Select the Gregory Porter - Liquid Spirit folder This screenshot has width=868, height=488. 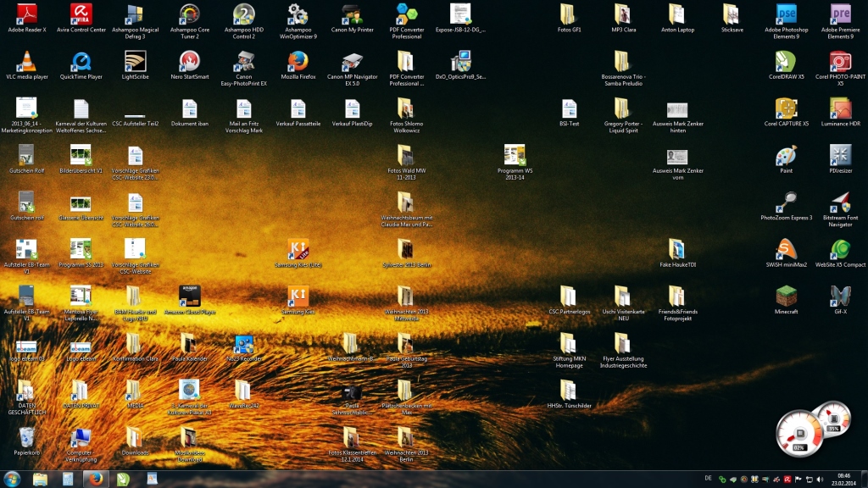pos(622,108)
